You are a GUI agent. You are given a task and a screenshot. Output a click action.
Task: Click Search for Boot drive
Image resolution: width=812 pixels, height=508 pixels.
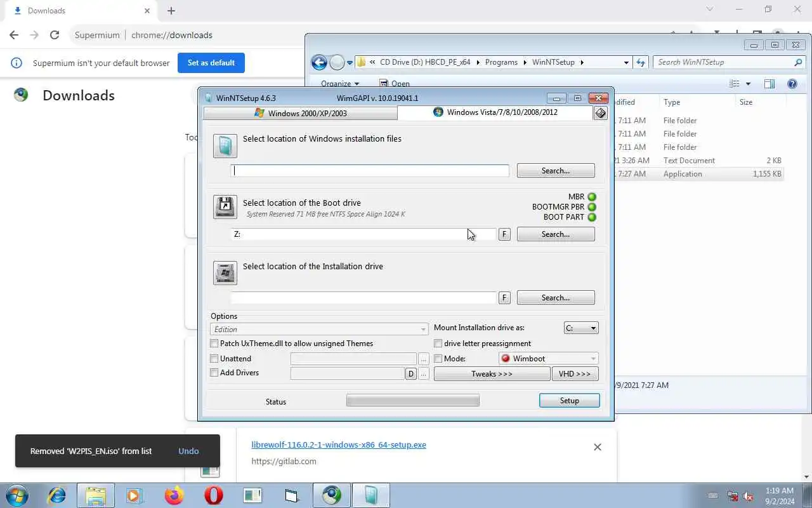[x=556, y=234]
